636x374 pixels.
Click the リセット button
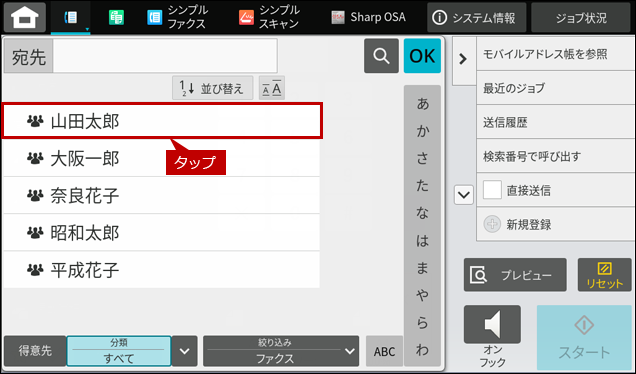(x=604, y=275)
